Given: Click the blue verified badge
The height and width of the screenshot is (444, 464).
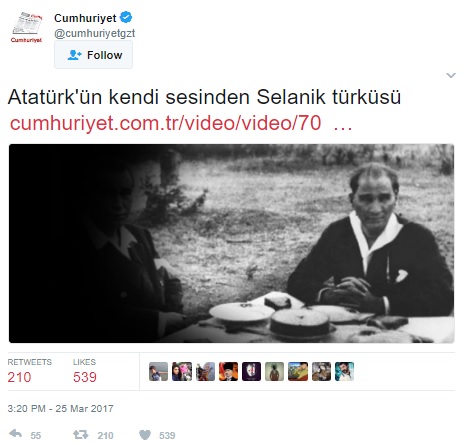Looking at the screenshot, I should pos(126,17).
